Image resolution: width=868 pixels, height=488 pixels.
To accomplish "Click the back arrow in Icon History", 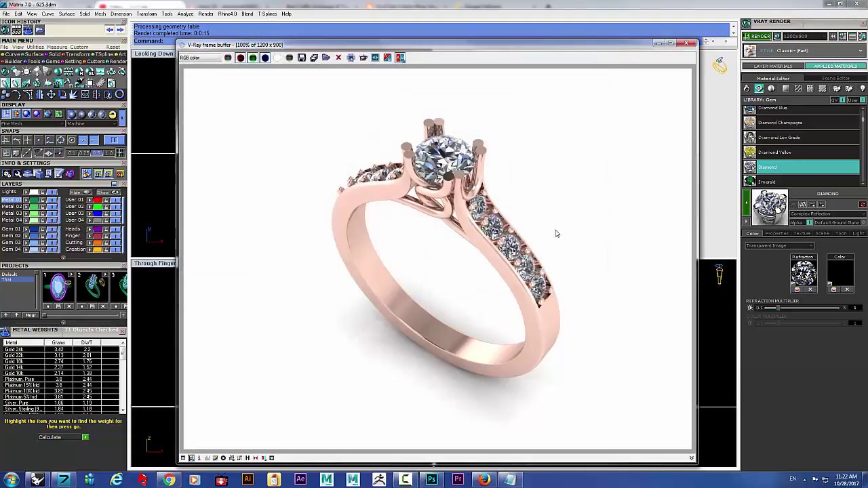I will [x=109, y=30].
